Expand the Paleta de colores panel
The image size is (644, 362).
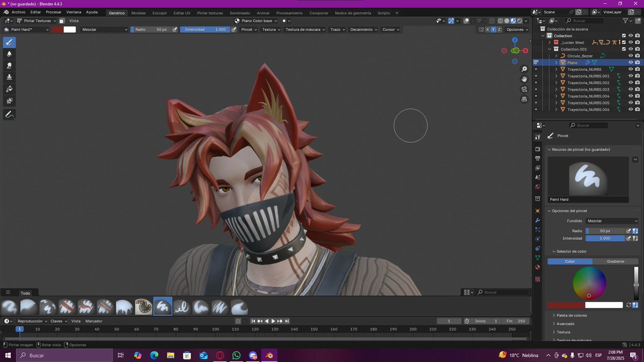(x=572, y=315)
